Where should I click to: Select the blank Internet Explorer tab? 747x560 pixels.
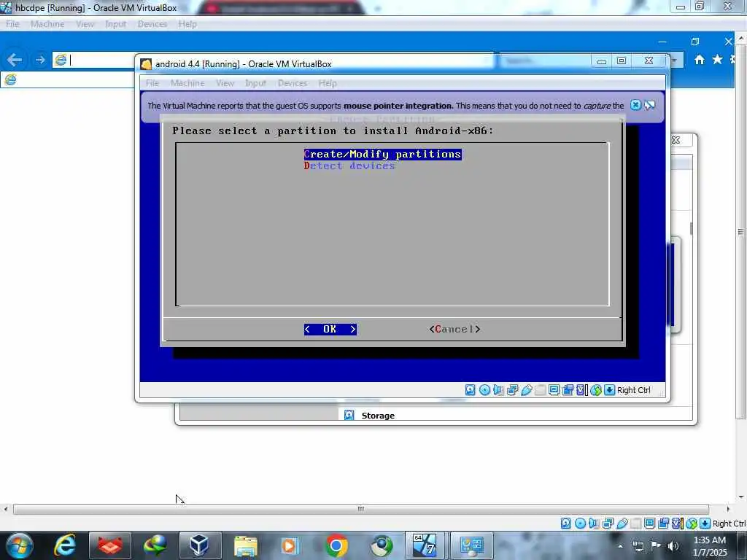point(68,79)
